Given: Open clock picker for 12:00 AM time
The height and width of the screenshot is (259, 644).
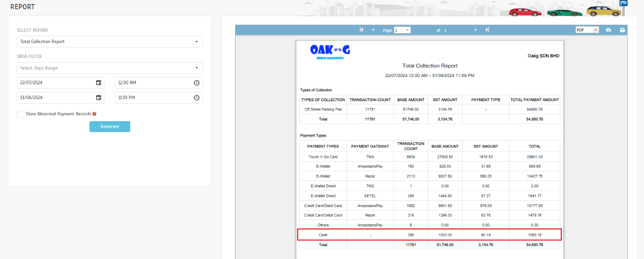Looking at the screenshot, I should pos(196,83).
